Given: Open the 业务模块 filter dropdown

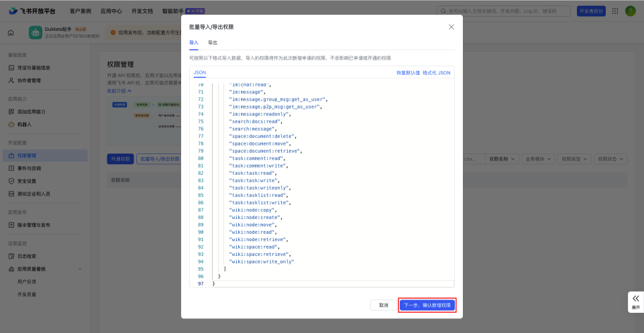Looking at the screenshot, I should (538, 159).
